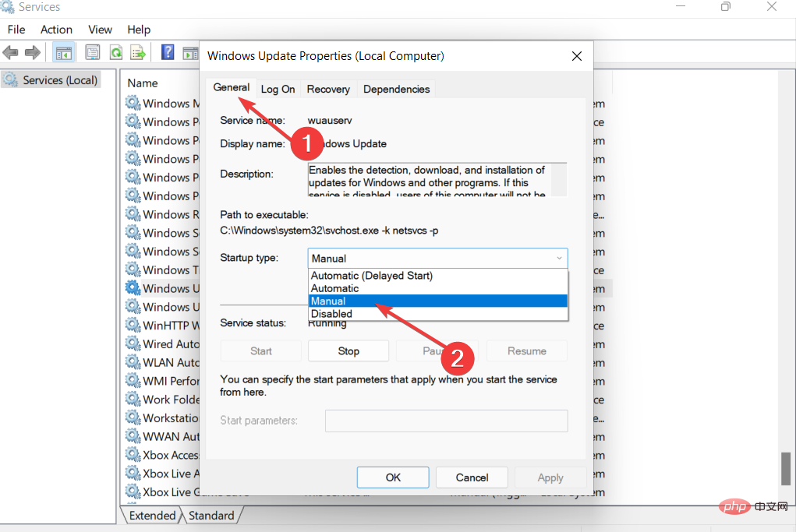This screenshot has width=796, height=532.
Task: Confirm with the OK button
Action: click(x=393, y=477)
